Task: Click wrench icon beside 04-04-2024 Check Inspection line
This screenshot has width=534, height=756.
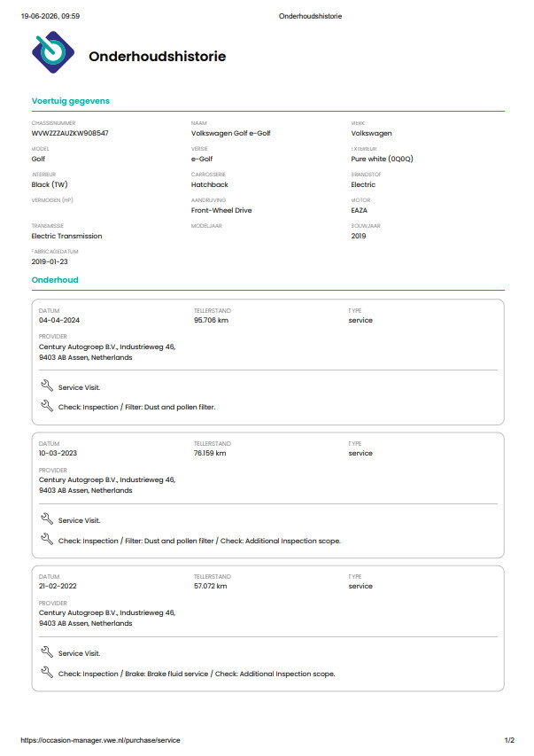Action: (47, 406)
